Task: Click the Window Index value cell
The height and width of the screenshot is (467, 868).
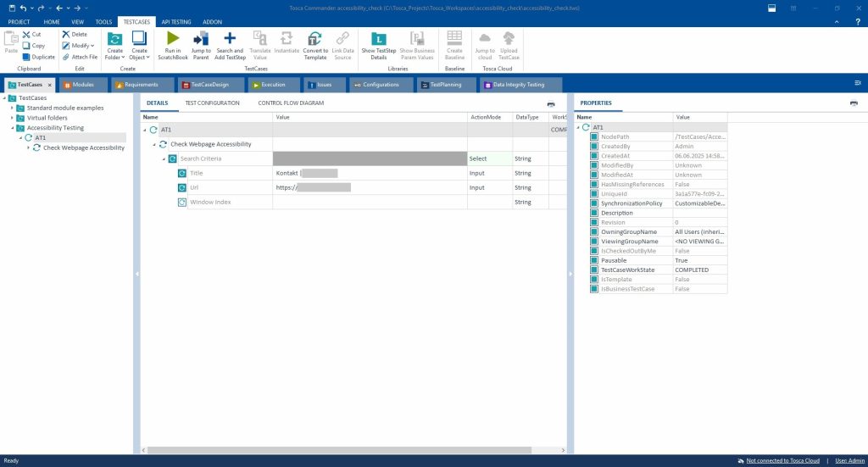Action: click(x=370, y=202)
